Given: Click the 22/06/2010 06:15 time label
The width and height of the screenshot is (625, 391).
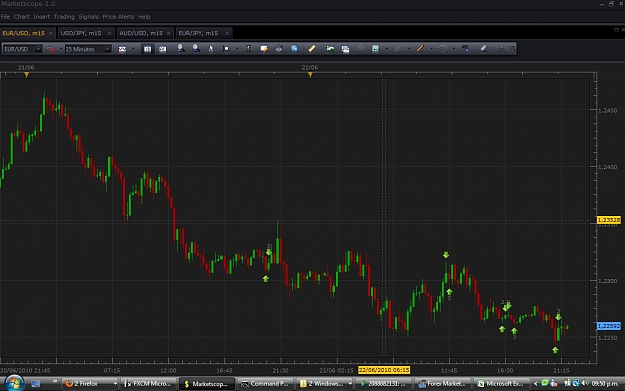Looking at the screenshot, I should (x=384, y=370).
